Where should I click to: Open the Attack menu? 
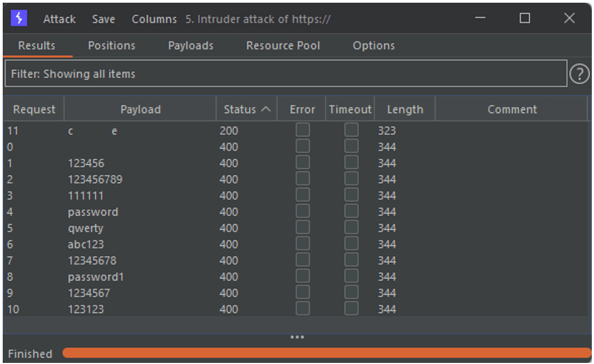(x=59, y=19)
